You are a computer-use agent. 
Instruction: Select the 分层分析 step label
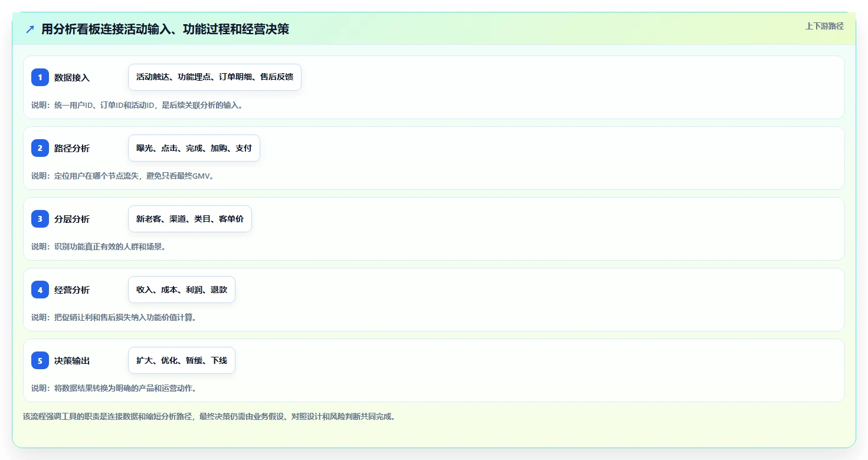[x=72, y=219]
